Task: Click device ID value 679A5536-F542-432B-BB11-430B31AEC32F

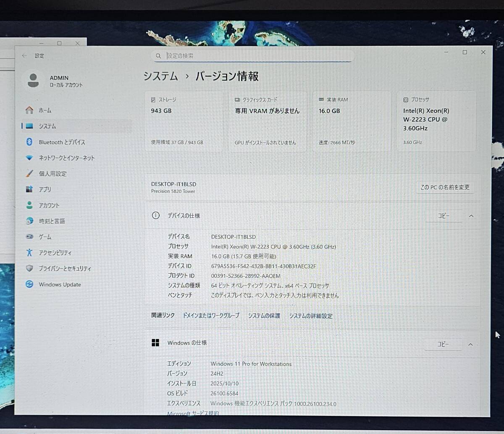Action: [x=263, y=266]
